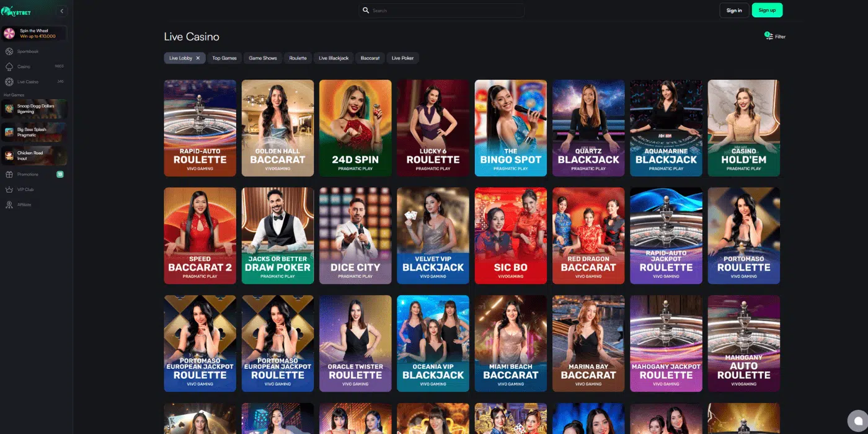
Task: Open Oracle Twister Roulette game
Action: click(355, 343)
